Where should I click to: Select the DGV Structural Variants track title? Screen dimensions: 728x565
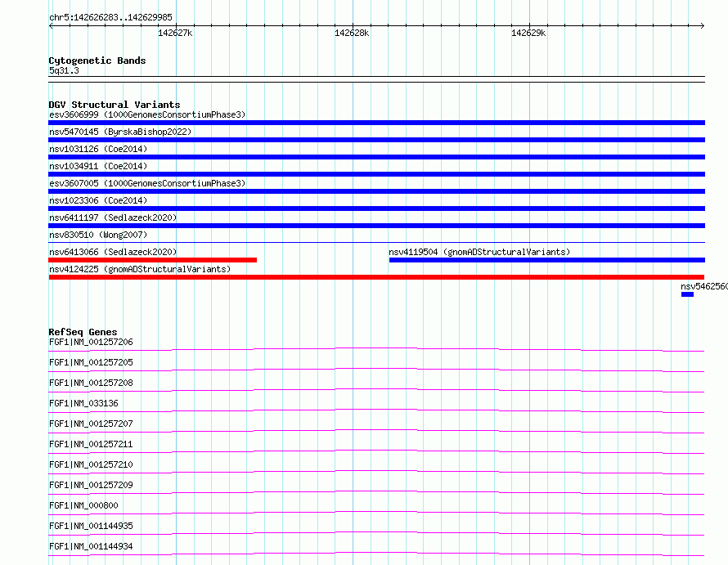[115, 105]
